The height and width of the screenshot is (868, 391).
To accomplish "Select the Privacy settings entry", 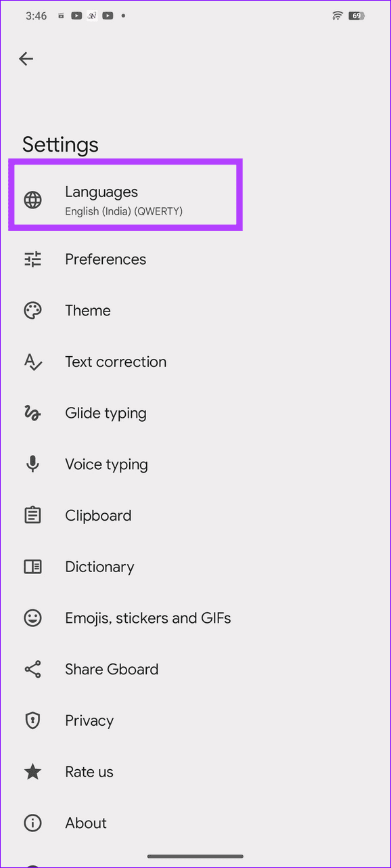I will tap(89, 720).
